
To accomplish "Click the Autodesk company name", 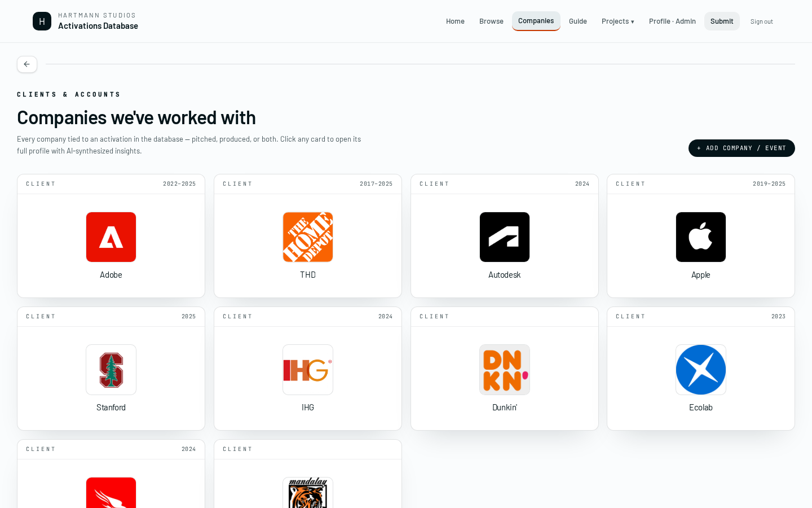I will (505, 275).
